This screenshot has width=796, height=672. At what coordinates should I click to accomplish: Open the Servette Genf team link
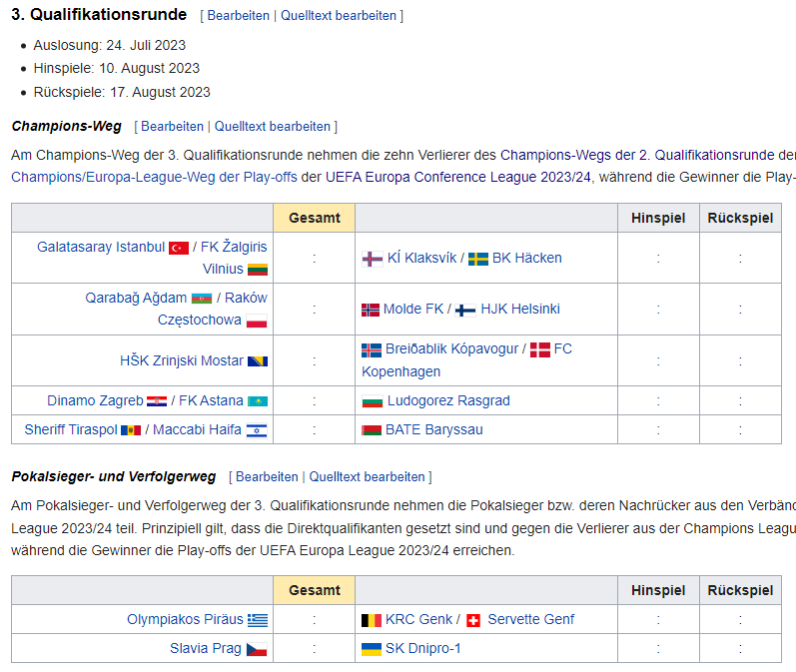tap(530, 619)
